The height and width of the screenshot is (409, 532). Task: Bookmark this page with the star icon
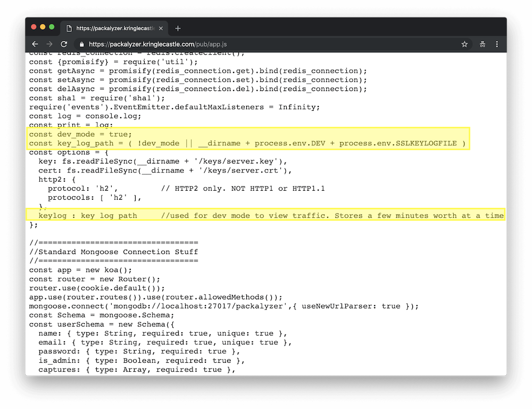point(464,44)
